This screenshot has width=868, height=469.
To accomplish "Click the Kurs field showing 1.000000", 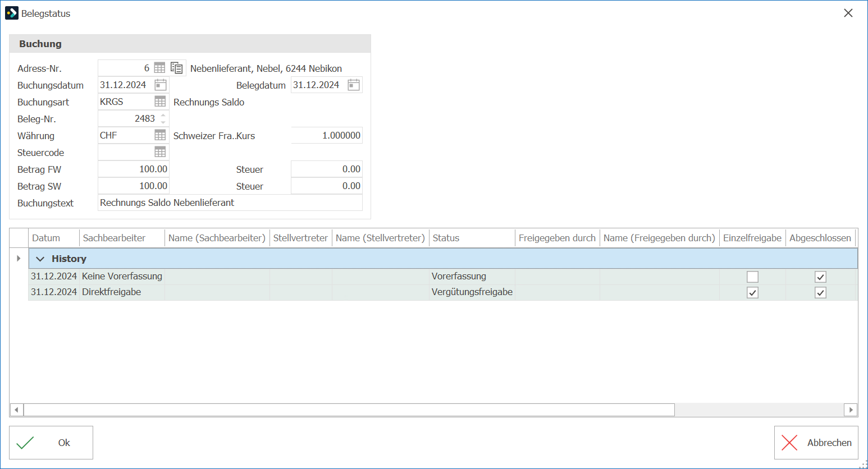I will (327, 135).
